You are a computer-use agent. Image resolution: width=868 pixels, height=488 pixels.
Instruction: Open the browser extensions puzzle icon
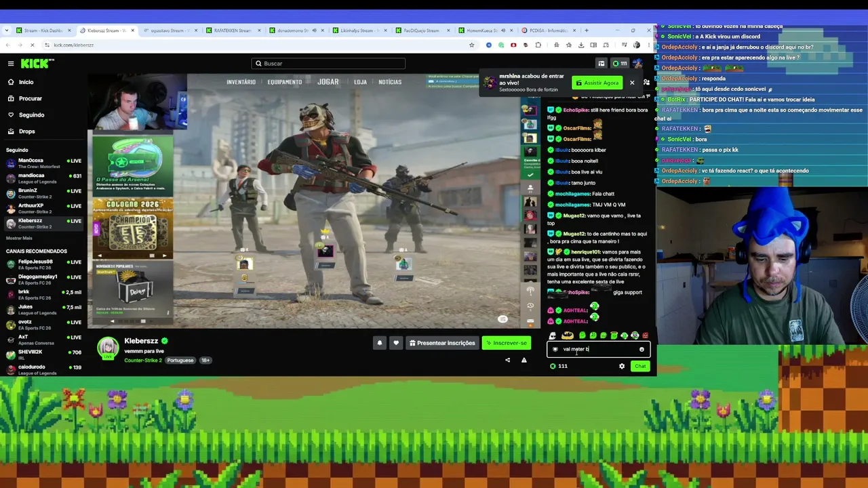[x=538, y=45]
